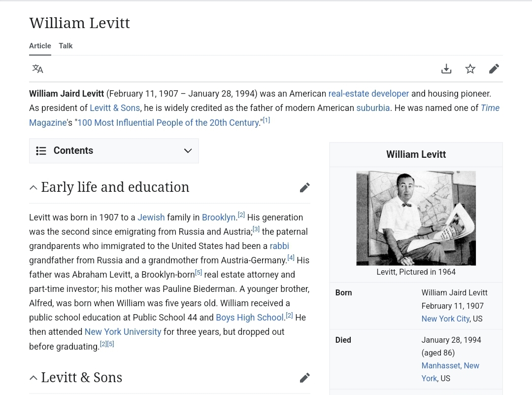The height and width of the screenshot is (395, 532).
Task: Click citation [1] after 20th Century
Action: pyautogui.click(x=266, y=120)
